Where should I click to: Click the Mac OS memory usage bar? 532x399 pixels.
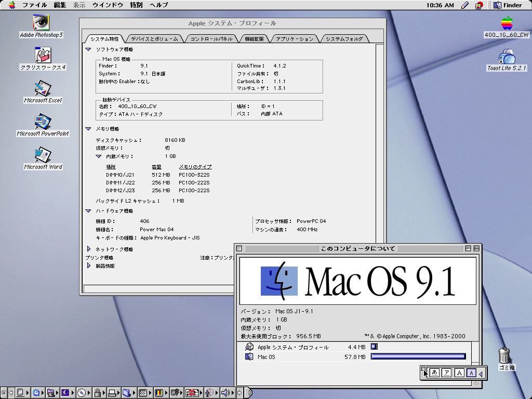pos(418,356)
